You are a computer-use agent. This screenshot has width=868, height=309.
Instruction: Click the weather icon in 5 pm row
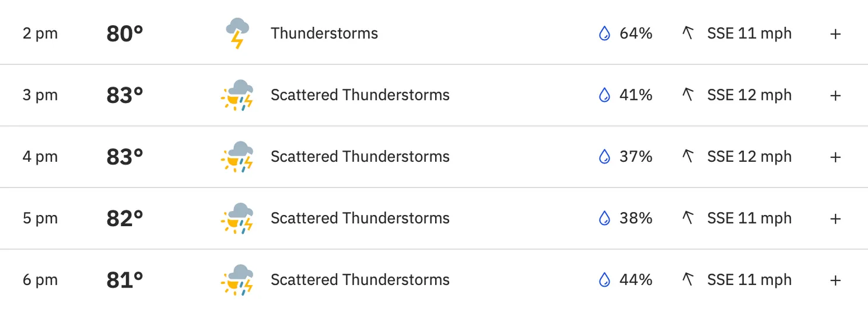(x=237, y=218)
